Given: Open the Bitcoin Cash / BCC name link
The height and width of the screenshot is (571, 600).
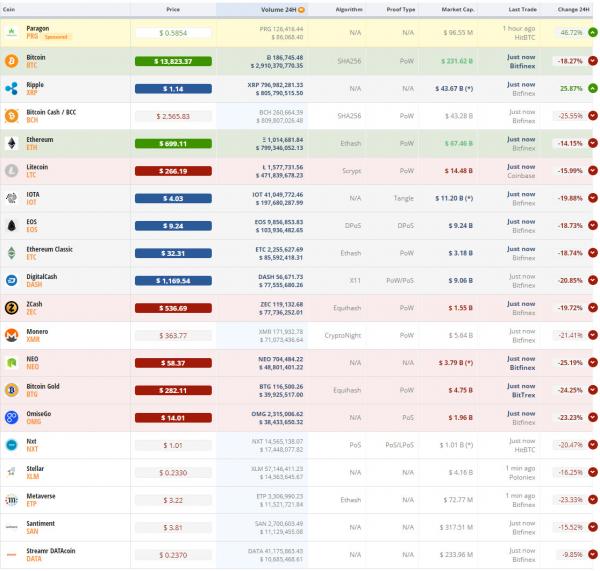Looking at the screenshot, I should coord(51,112).
